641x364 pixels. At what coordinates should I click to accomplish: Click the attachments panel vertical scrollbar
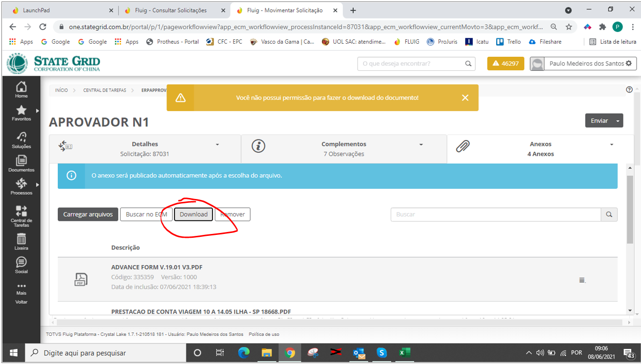pyautogui.click(x=630, y=209)
